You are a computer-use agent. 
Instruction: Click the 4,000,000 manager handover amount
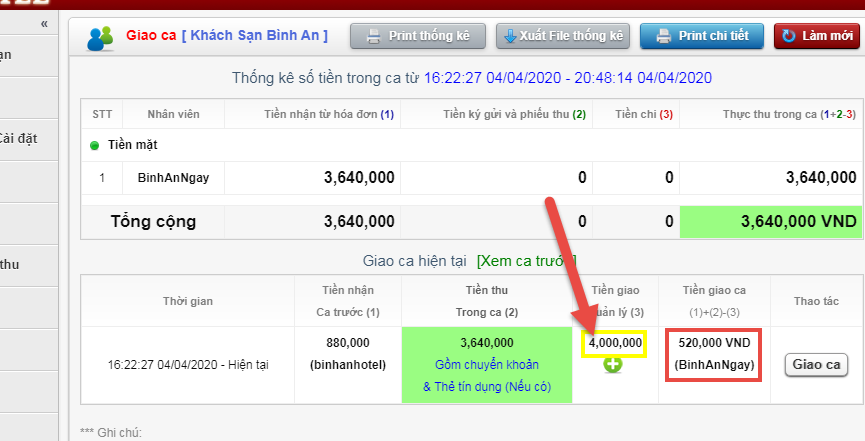[x=613, y=343]
